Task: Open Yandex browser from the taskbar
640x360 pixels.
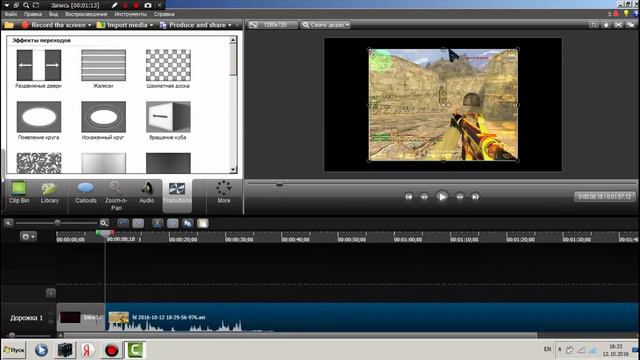Action: (87, 350)
